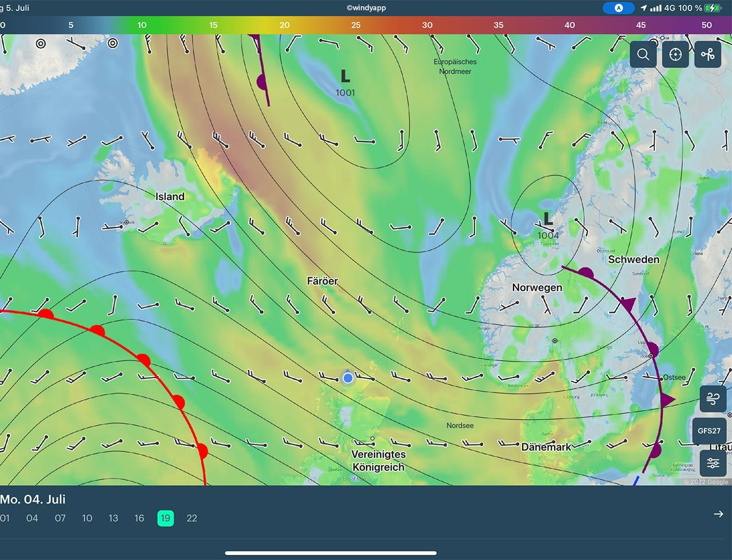Image resolution: width=732 pixels, height=560 pixels.
Task: Advance to the next day arrow
Action: click(719, 514)
